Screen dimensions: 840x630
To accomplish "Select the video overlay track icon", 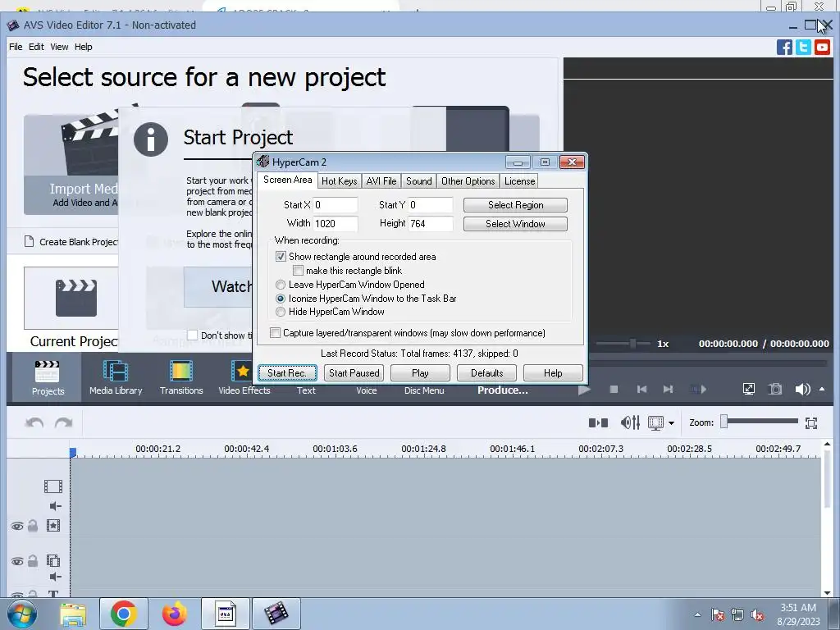I will pyautogui.click(x=53, y=561).
